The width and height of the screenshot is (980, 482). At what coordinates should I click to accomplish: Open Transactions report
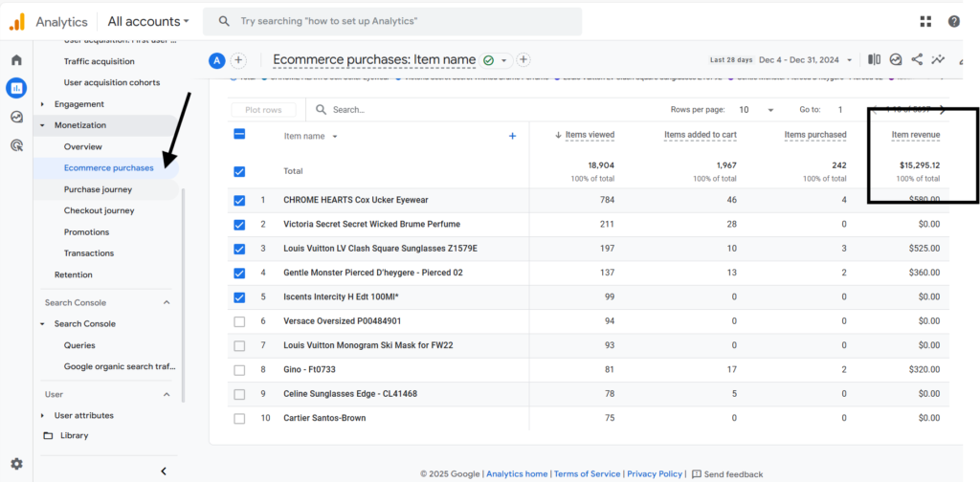tap(89, 253)
